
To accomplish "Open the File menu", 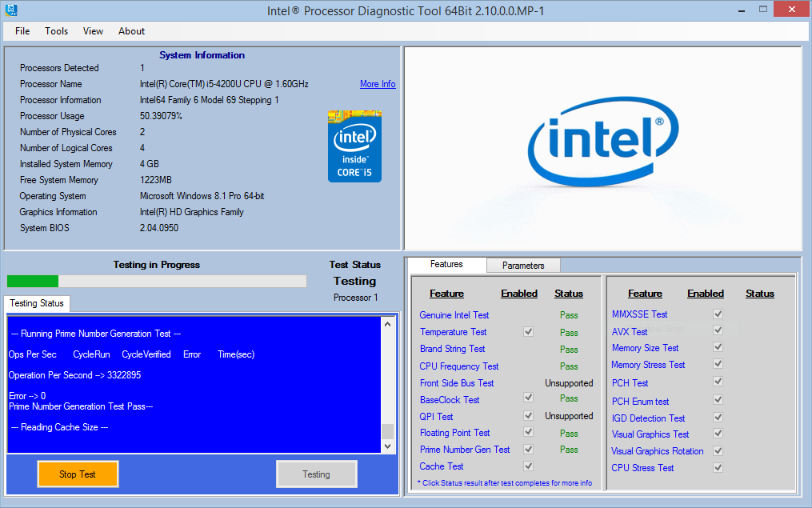I will (x=22, y=31).
